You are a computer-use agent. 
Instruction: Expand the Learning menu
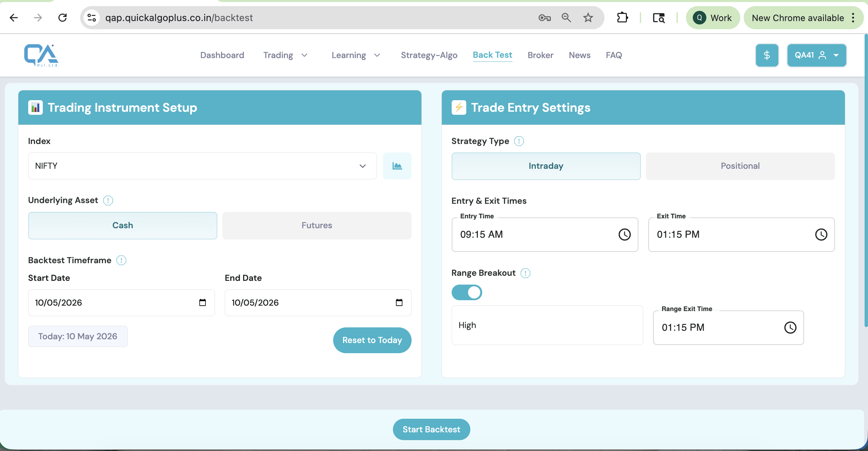pyautogui.click(x=356, y=55)
